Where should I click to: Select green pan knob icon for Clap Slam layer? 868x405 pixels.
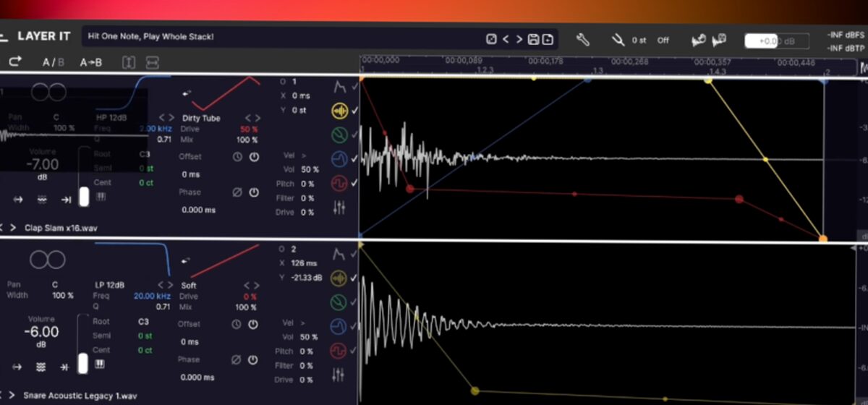click(x=339, y=135)
